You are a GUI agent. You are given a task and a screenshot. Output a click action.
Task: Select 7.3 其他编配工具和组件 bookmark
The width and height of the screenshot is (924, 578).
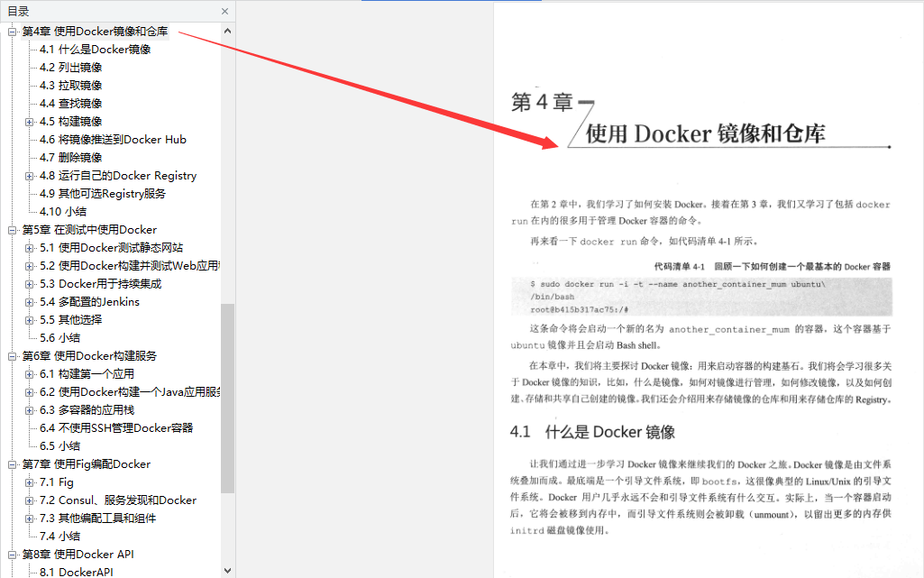pos(98,518)
